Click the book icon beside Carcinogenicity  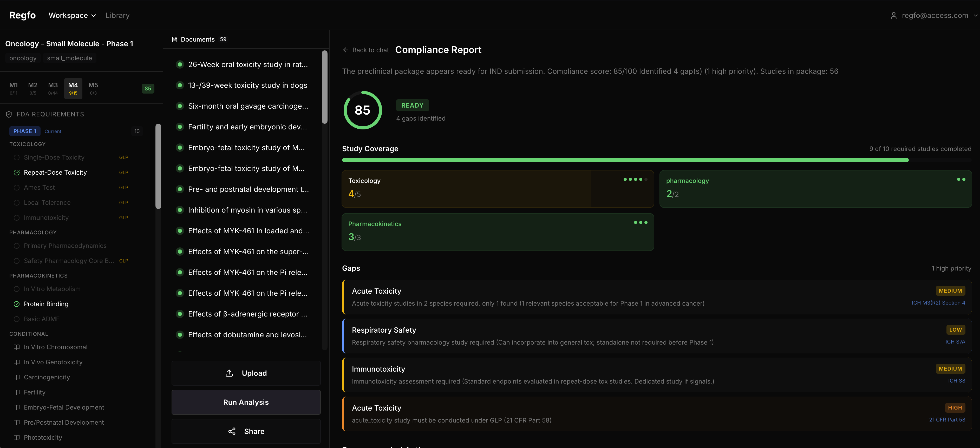coord(16,377)
